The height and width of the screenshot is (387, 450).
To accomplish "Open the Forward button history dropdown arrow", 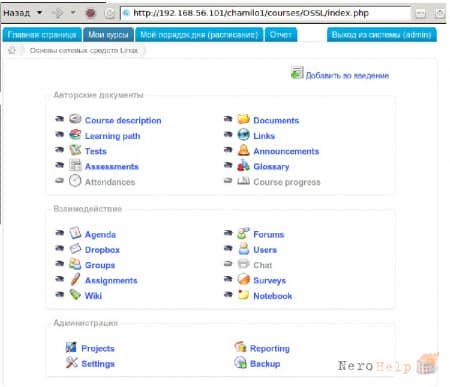I will click(73, 13).
